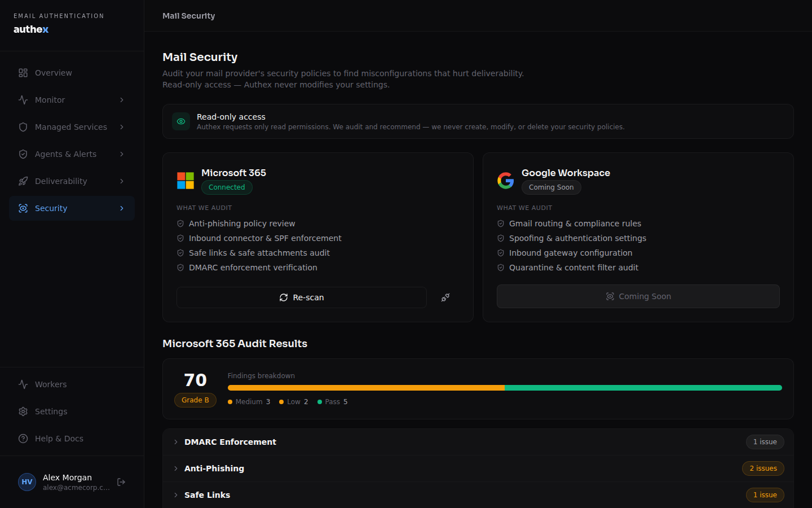This screenshot has height=508, width=812.
Task: Click shield icon beside Spoofing & authentication settings
Action: pyautogui.click(x=501, y=238)
